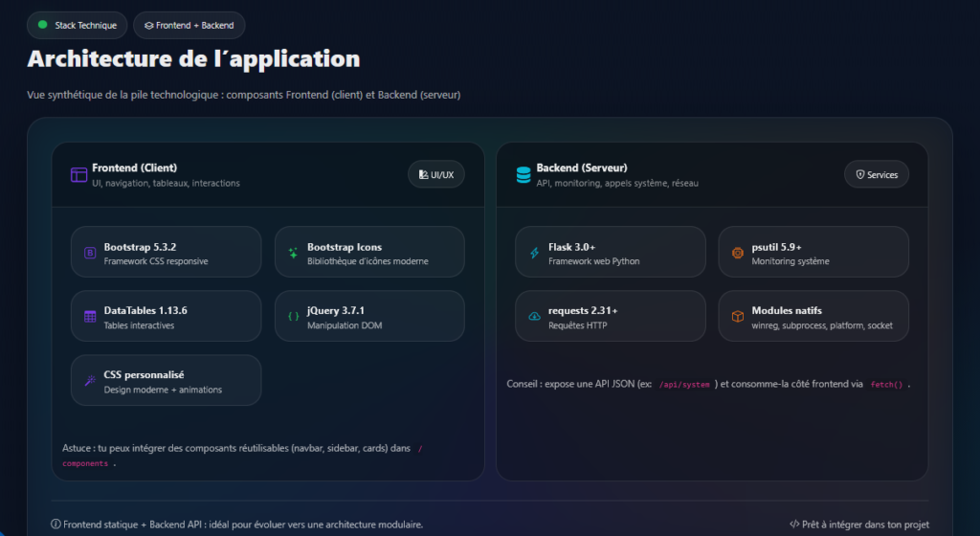Click the Flask lightning bolt icon
Image resolution: width=980 pixels, height=536 pixels.
pos(534,253)
